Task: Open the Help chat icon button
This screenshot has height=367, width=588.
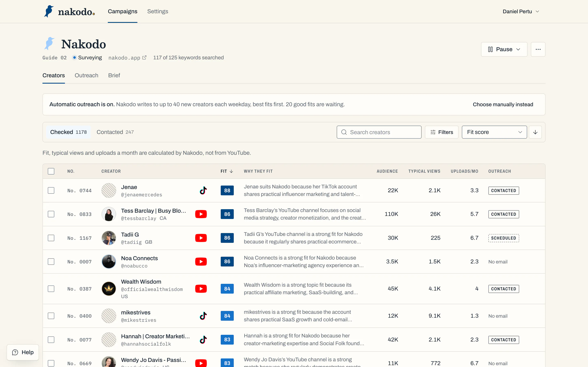Action: pos(23,352)
